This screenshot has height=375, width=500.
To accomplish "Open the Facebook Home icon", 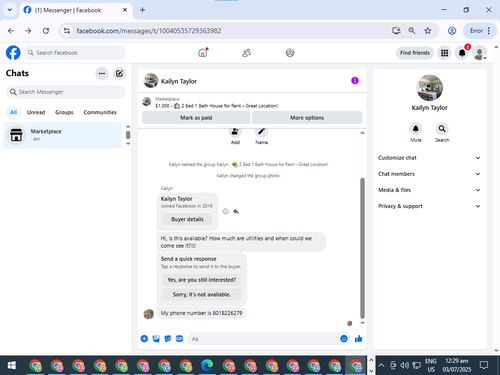I will (x=203, y=53).
